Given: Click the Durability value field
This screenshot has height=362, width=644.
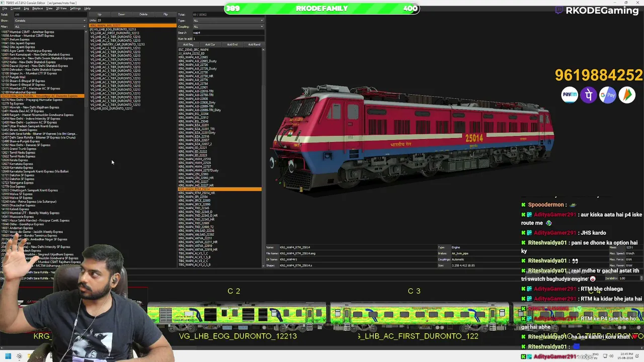Looking at the screenshot, I should pos(629,278).
